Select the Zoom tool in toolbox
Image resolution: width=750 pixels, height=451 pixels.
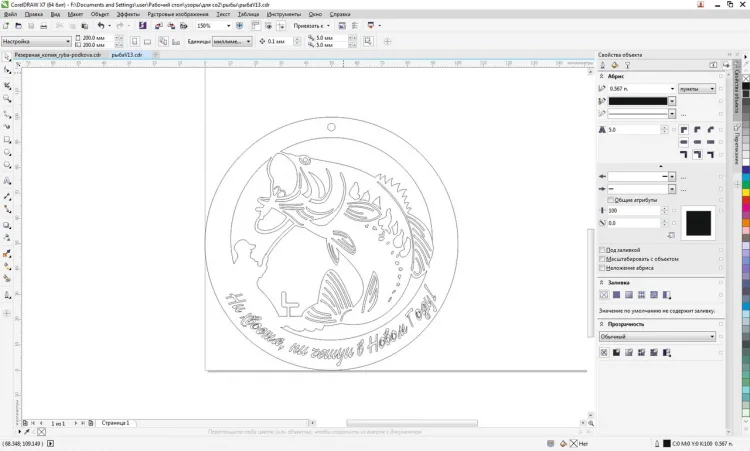coord(7,99)
